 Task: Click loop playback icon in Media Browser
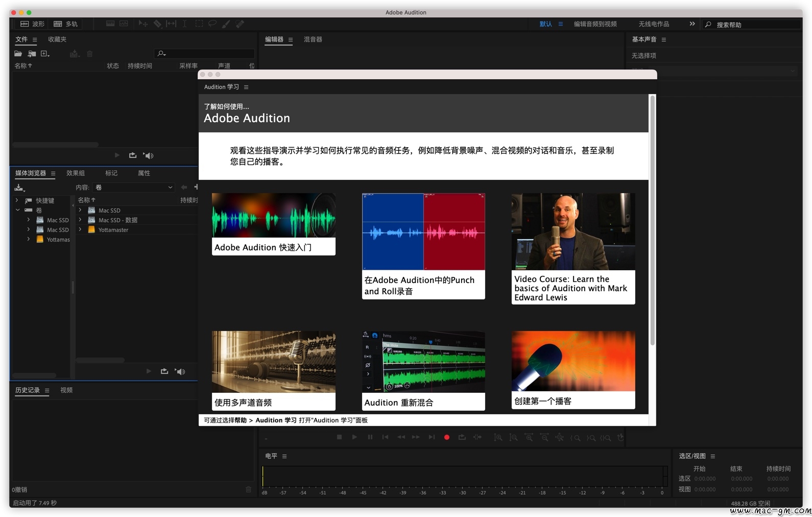164,371
